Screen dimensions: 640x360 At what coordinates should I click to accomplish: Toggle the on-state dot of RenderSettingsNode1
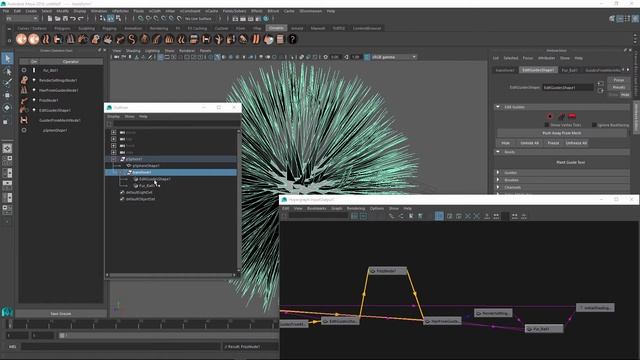[34, 80]
